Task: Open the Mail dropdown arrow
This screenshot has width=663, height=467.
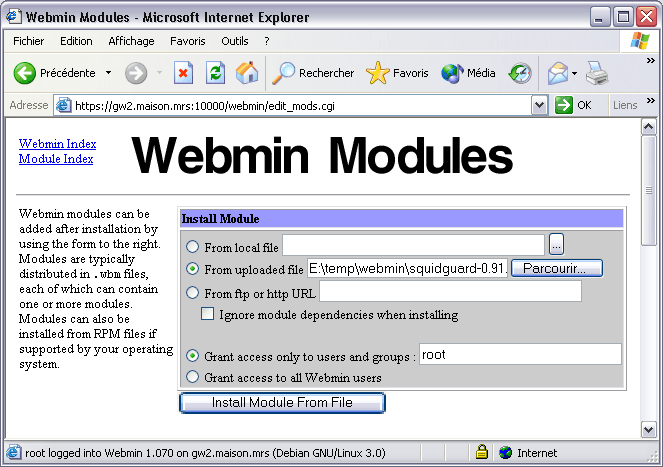Action: click(x=574, y=73)
